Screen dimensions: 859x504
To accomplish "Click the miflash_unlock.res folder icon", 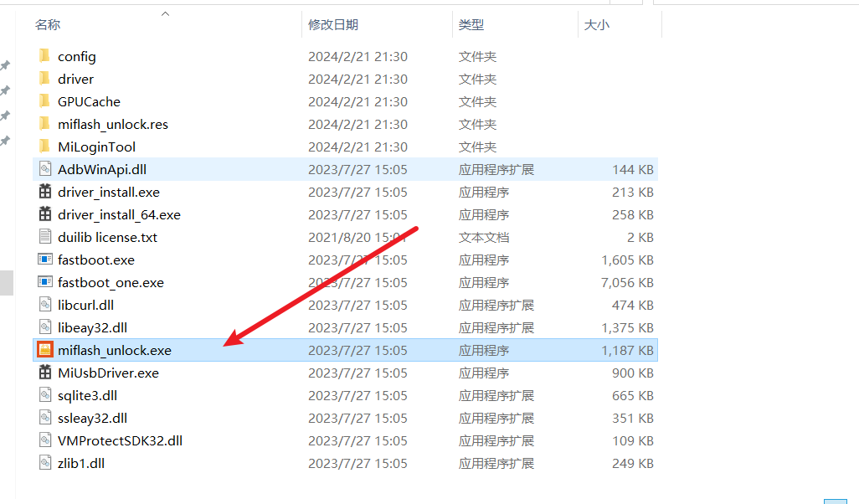I will click(x=45, y=124).
